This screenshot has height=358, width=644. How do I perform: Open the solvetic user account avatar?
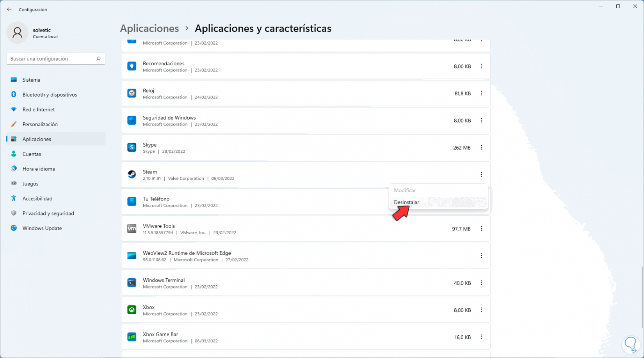click(17, 33)
